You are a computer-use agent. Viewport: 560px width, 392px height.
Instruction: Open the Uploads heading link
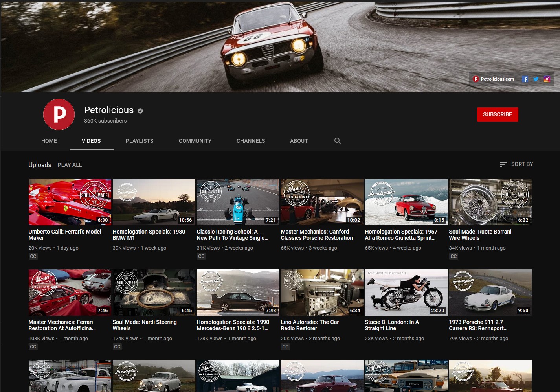[40, 165]
